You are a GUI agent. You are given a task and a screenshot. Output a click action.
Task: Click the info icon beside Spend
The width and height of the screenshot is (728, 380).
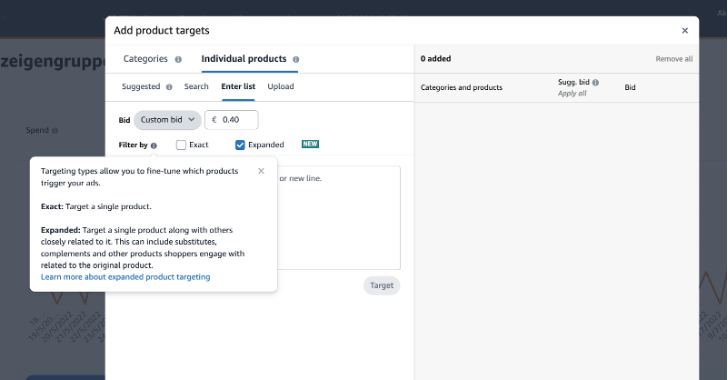coord(55,131)
